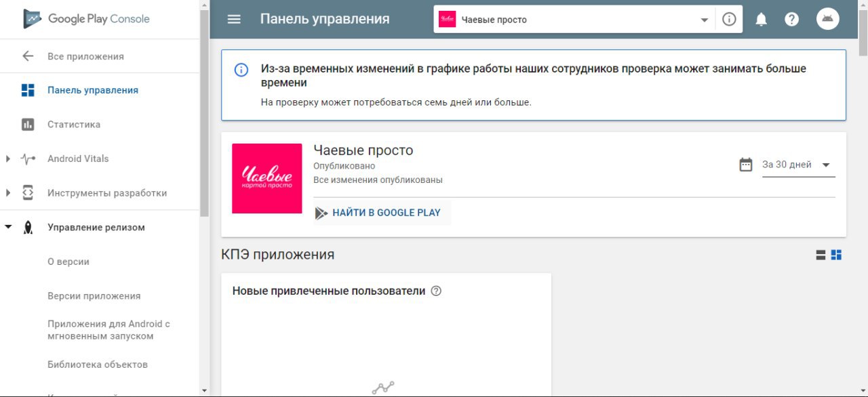Collapse the Управление релизом section arrow
The width and height of the screenshot is (868, 397).
coord(8,228)
